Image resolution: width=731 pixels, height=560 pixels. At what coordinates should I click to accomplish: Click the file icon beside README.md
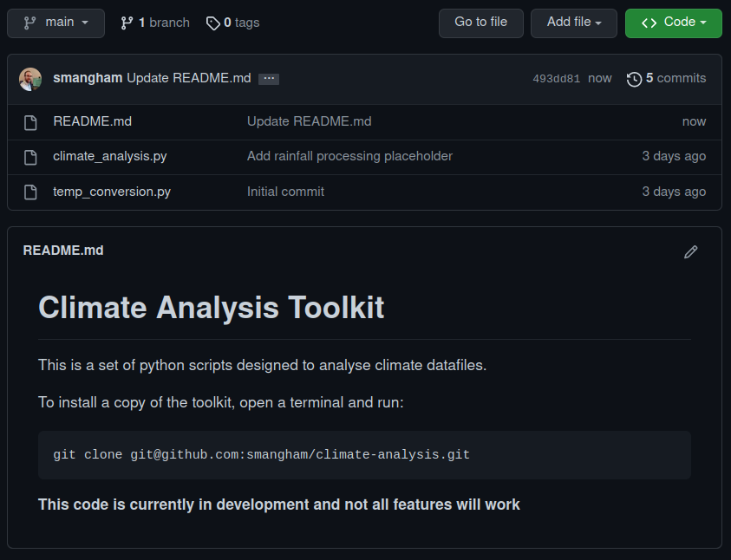tap(30, 121)
